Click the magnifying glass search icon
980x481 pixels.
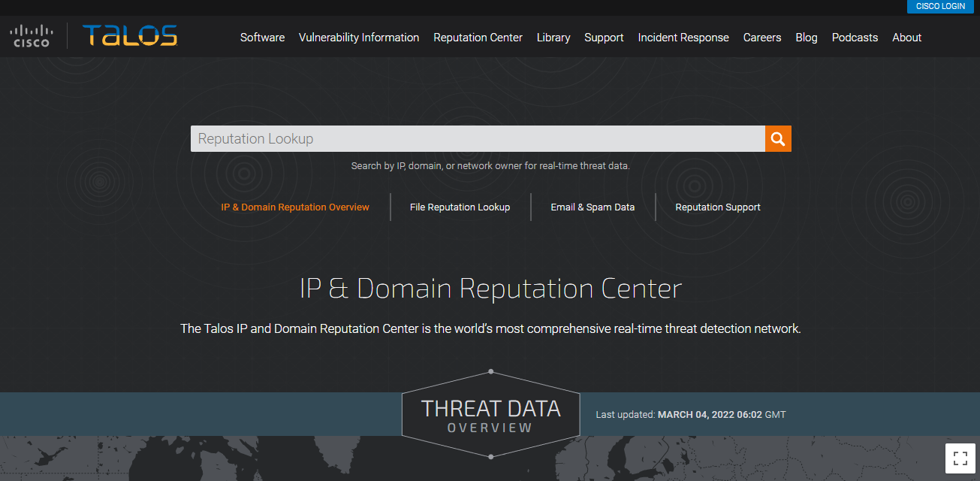(777, 138)
